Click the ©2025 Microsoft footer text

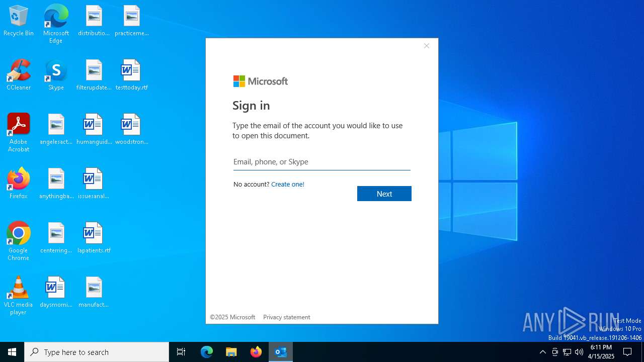click(232, 317)
